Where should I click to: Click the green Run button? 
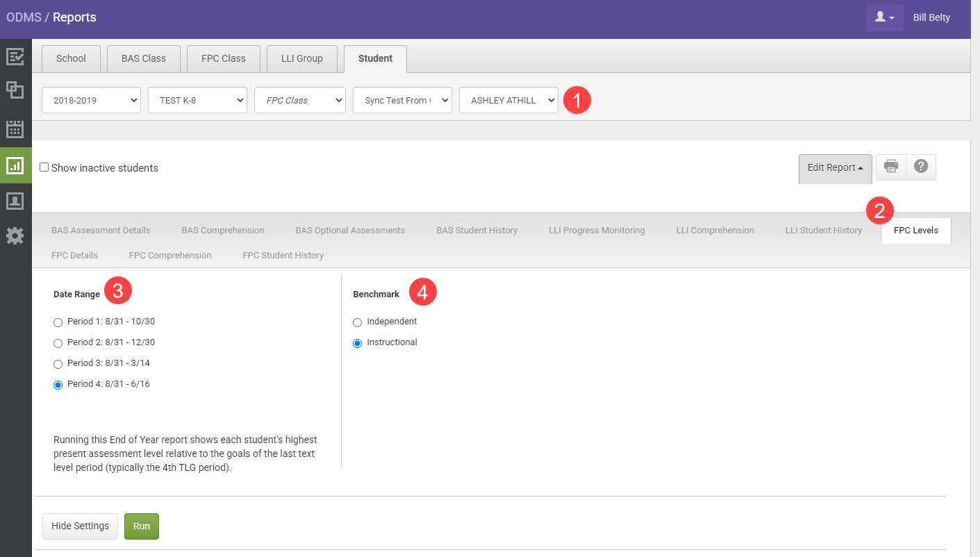[x=142, y=526]
